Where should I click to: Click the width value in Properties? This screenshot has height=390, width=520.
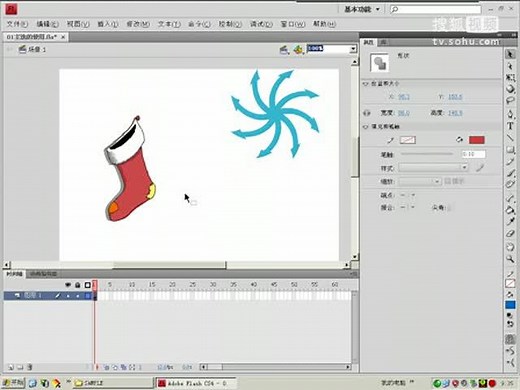coord(404,113)
